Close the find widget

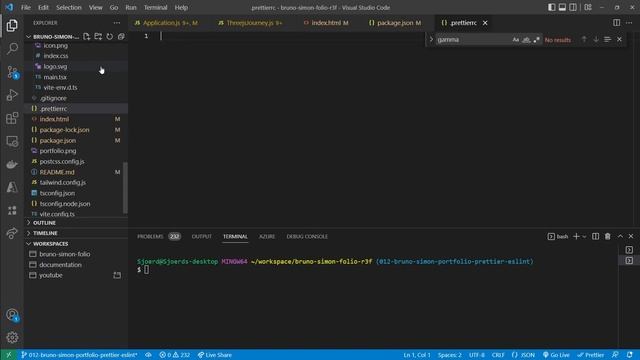click(619, 40)
